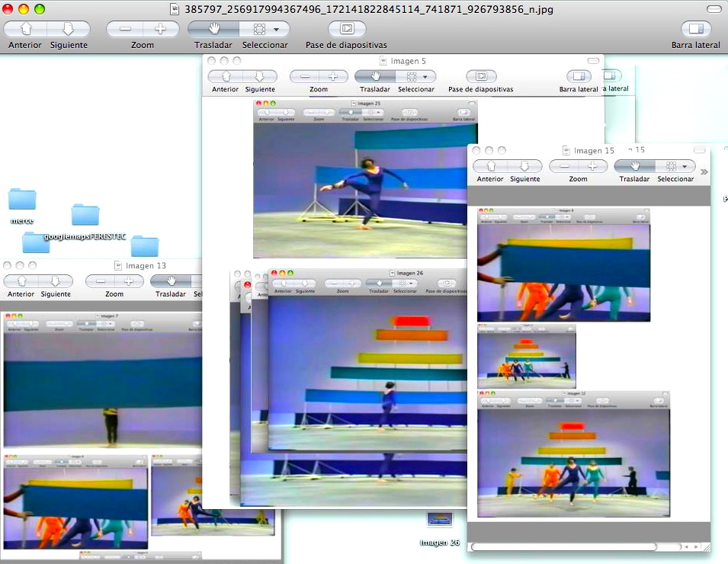Viewport: 728px width, 564px height.
Task: Click the file proxy icon beside the jpg filename
Action: [x=174, y=9]
